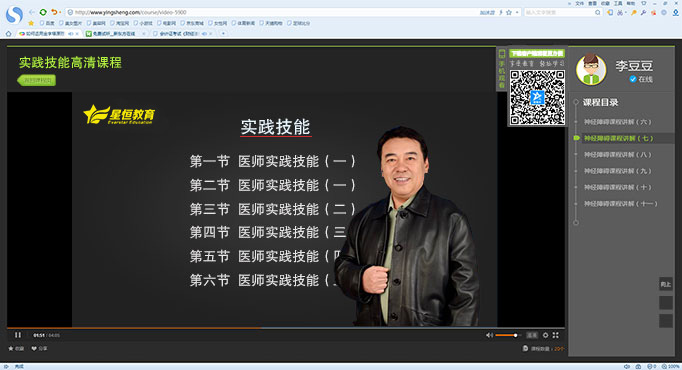Open a new tab with plus button
Screen dimensions: 682x370
[223, 33]
